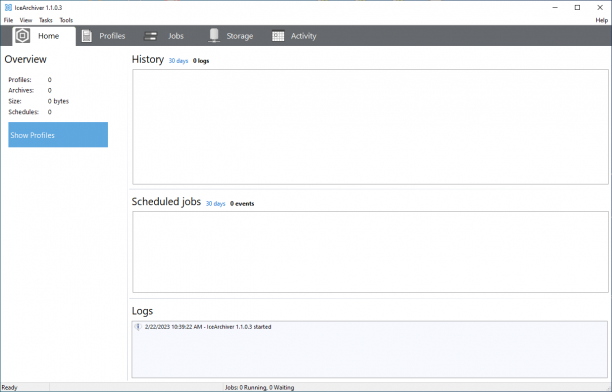Open the Tools menu
Screen dimensions: 612x392
pos(66,20)
